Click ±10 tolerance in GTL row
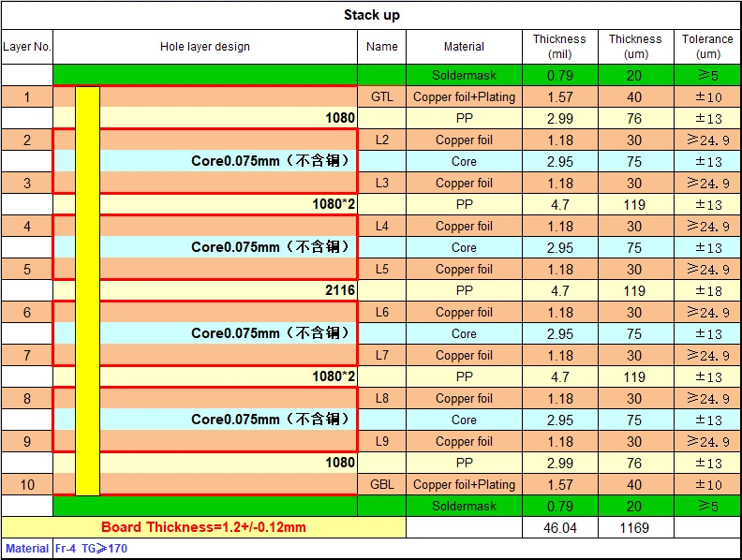Screen dimensions: 742x560 [707, 97]
